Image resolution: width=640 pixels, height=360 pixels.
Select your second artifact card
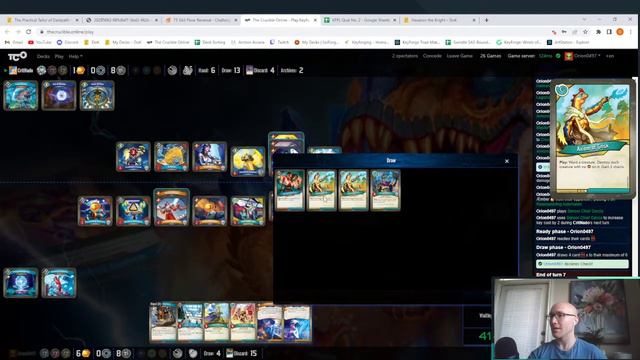[x=59, y=283]
